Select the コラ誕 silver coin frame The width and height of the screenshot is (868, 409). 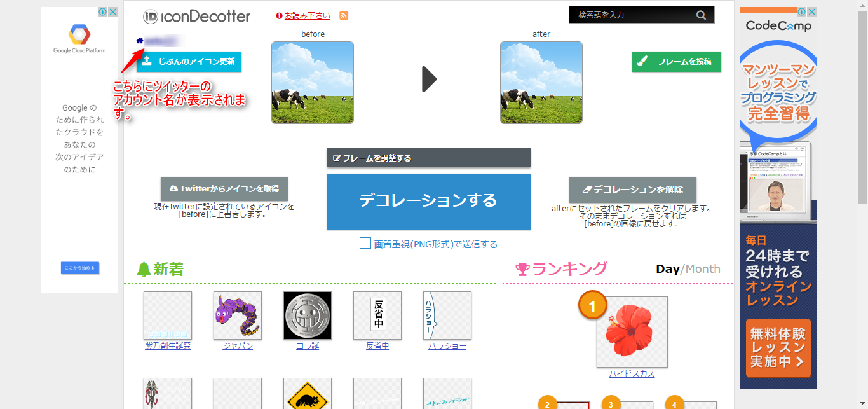click(x=308, y=315)
